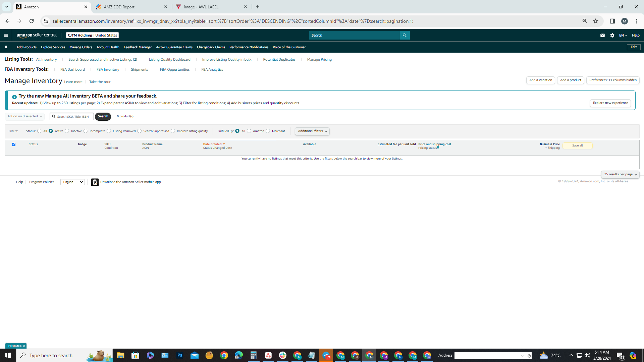The image size is (644, 362).
Task: View site information icon in address bar
Action: coord(46,21)
